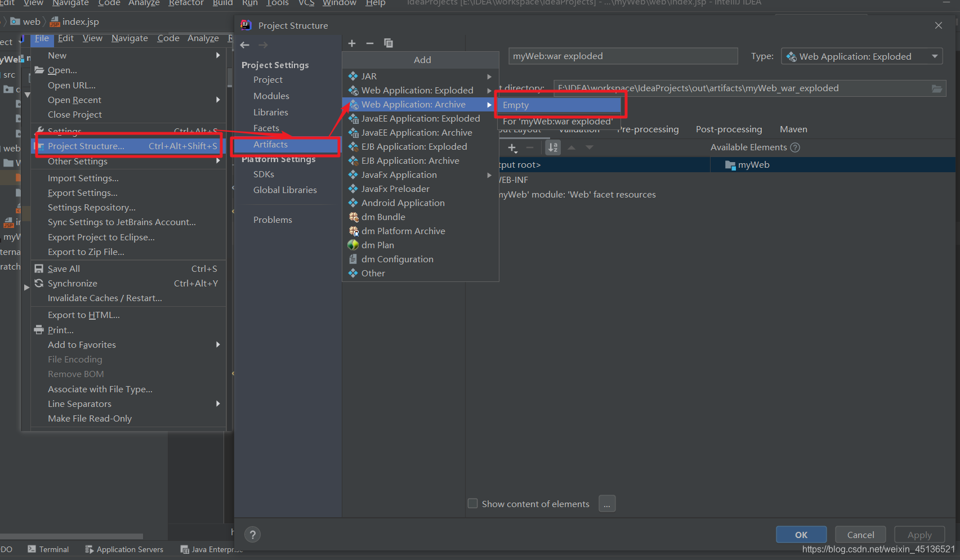
Task: Click the Cancel button
Action: point(860,535)
